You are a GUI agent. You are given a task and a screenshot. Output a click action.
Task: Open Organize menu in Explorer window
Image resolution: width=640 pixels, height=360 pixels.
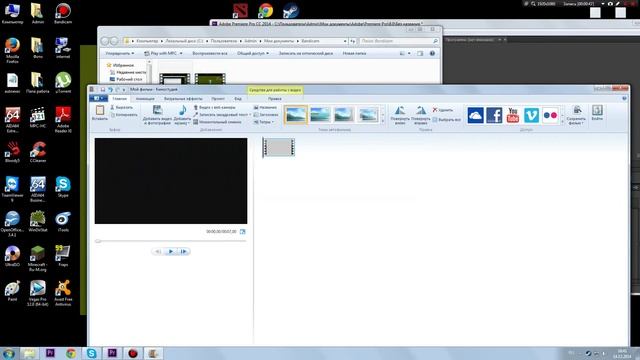pyautogui.click(x=120, y=53)
